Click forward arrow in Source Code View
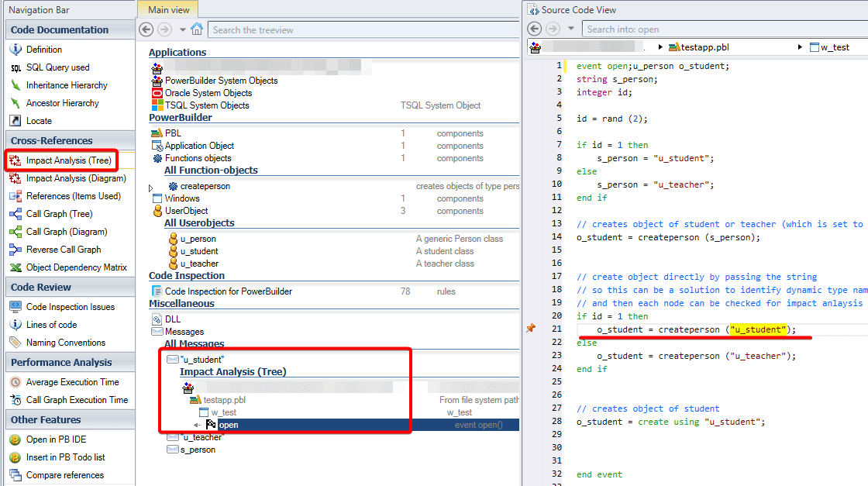868x486 pixels. coord(553,29)
